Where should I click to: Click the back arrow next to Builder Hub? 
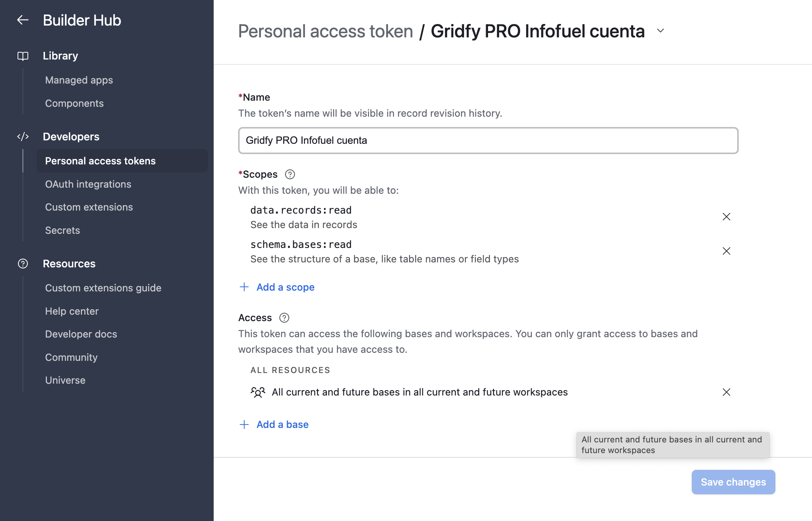pyautogui.click(x=23, y=20)
